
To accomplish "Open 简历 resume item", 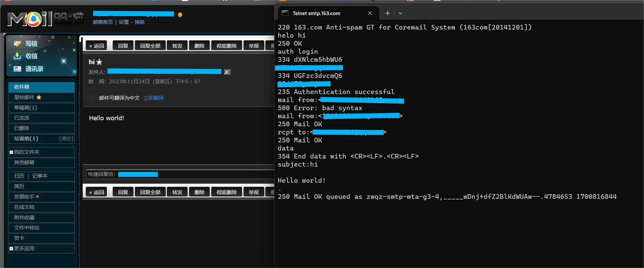I will coord(41,186).
